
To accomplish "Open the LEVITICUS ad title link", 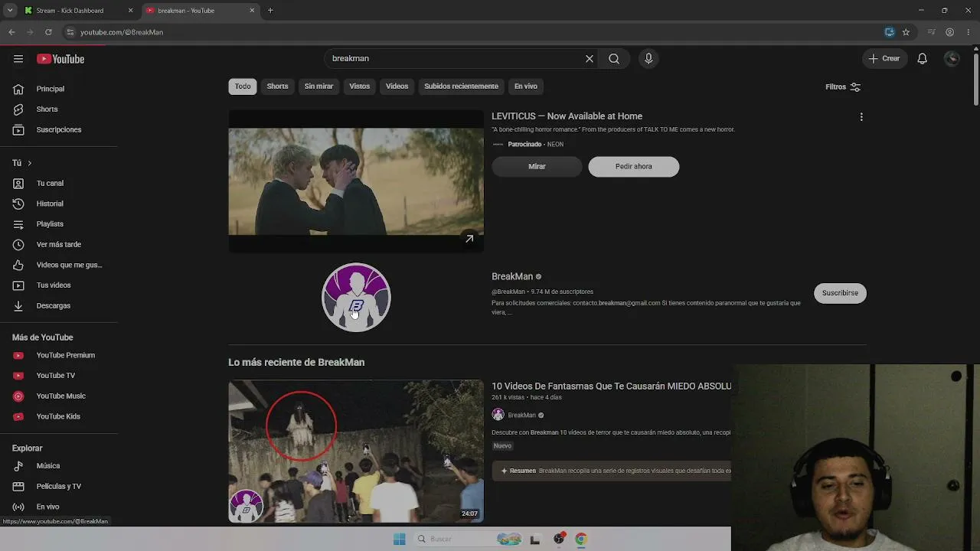I will pyautogui.click(x=567, y=116).
